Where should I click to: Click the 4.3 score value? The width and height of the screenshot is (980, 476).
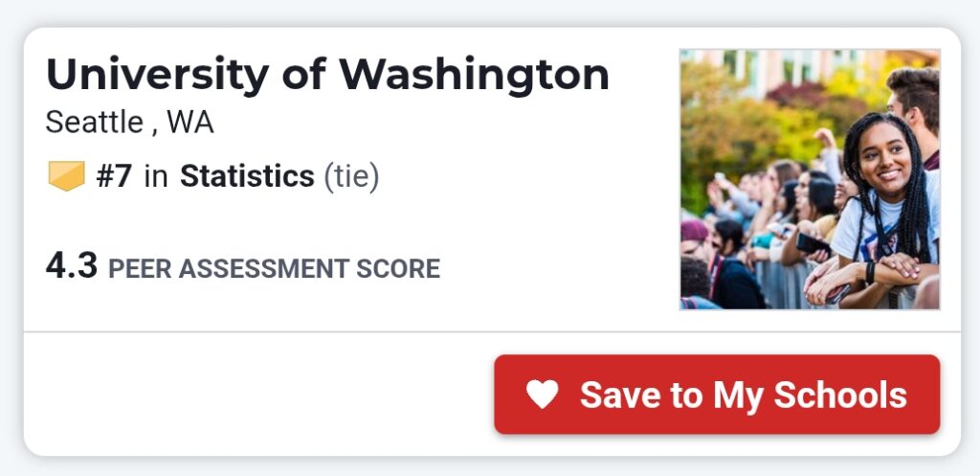pos(72,265)
